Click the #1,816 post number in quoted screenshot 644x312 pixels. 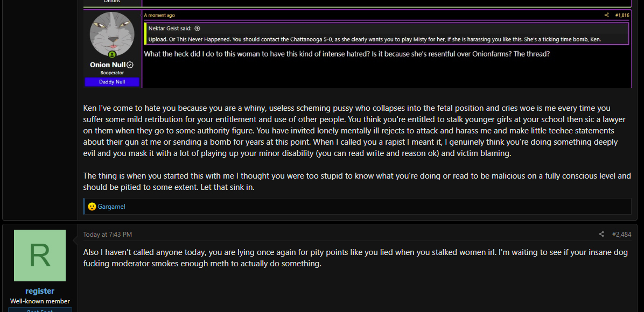point(622,15)
